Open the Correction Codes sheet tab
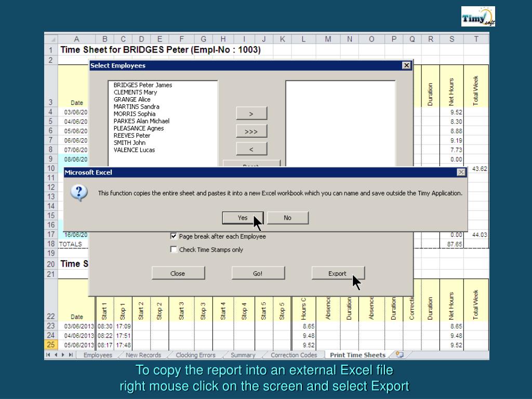Viewport: 532px width, 399px height. tap(294, 355)
